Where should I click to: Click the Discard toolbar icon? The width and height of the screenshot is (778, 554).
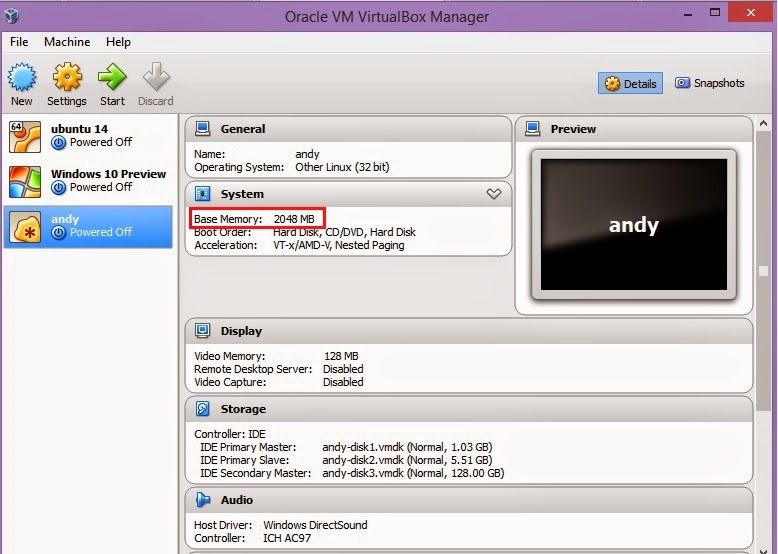[156, 77]
